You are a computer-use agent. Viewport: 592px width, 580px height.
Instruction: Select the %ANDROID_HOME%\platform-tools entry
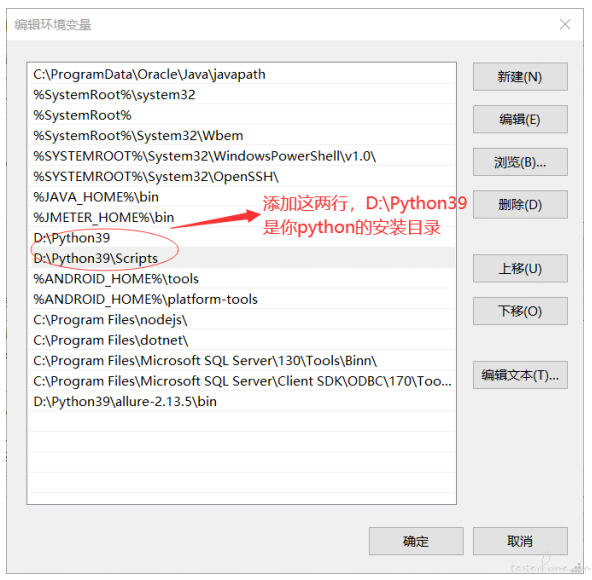pos(242,299)
